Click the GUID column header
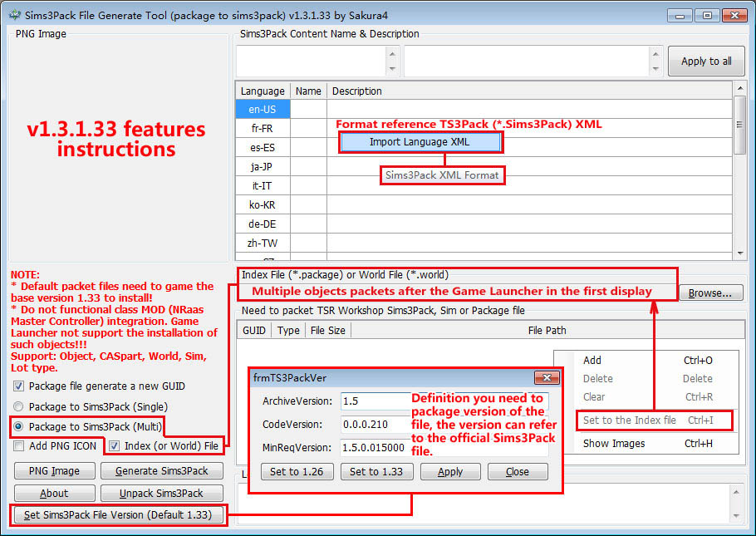 pos(254,331)
